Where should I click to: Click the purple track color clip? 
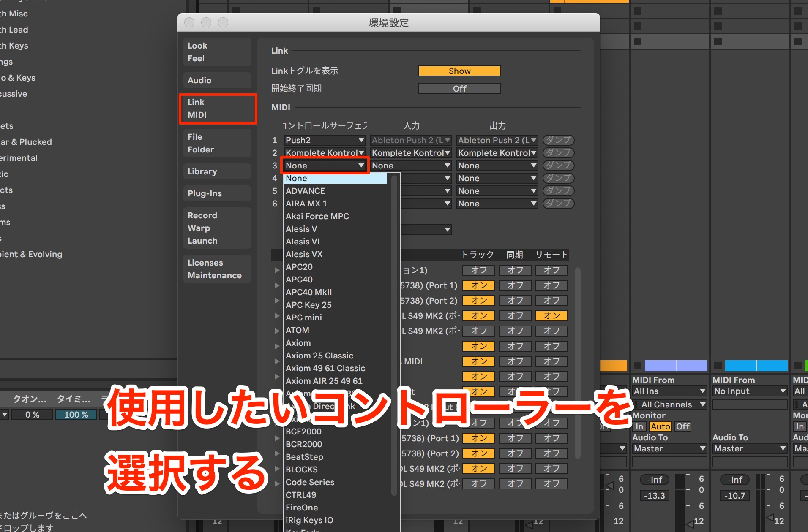676,365
